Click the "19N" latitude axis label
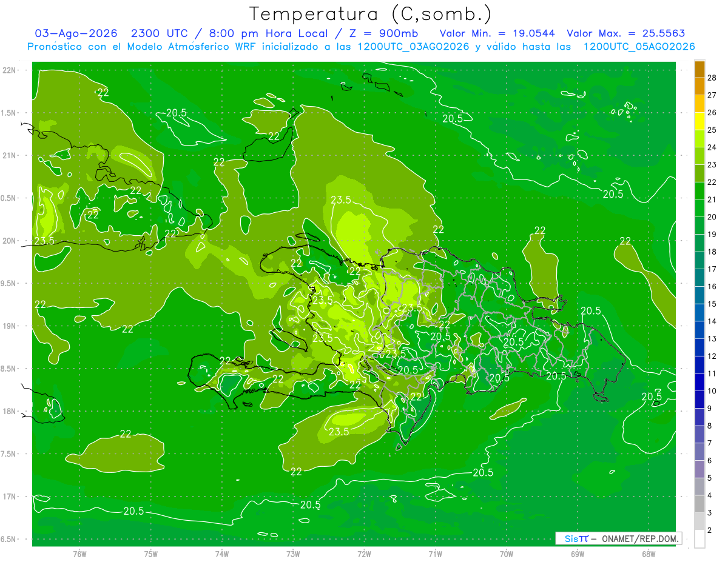Screen dimensions: 728x562 pos(9,326)
